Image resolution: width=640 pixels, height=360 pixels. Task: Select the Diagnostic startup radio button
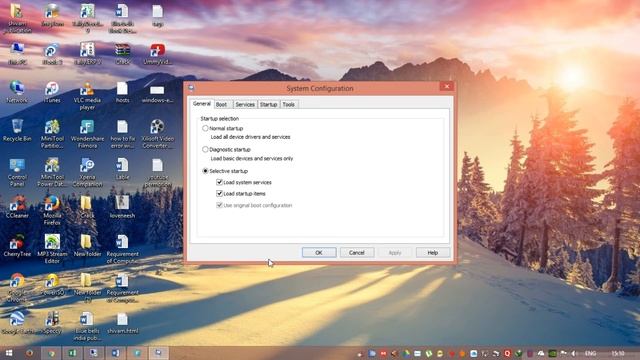(205, 149)
